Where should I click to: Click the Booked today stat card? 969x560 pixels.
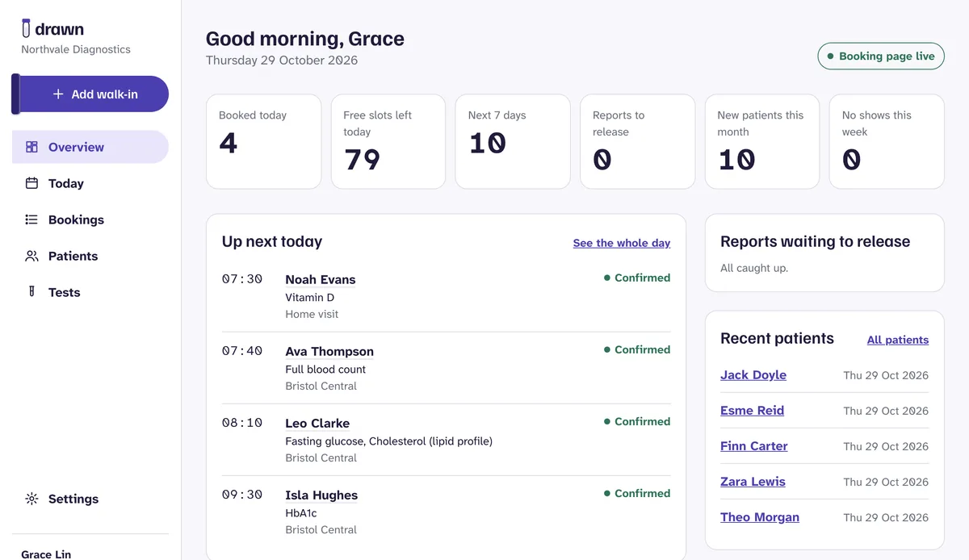[x=264, y=142]
